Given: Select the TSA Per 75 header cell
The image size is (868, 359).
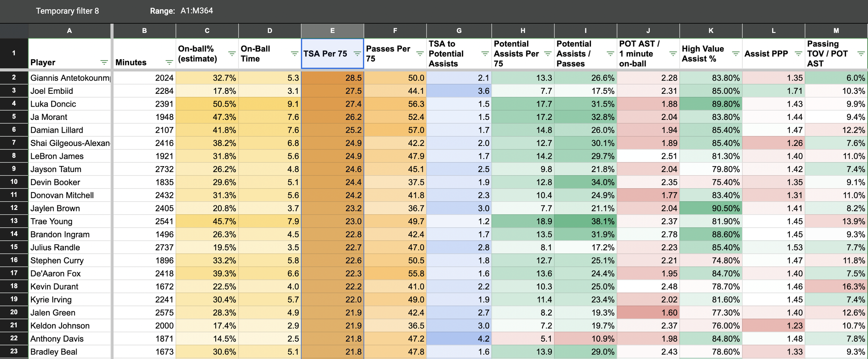Looking at the screenshot, I should pyautogui.click(x=332, y=54).
